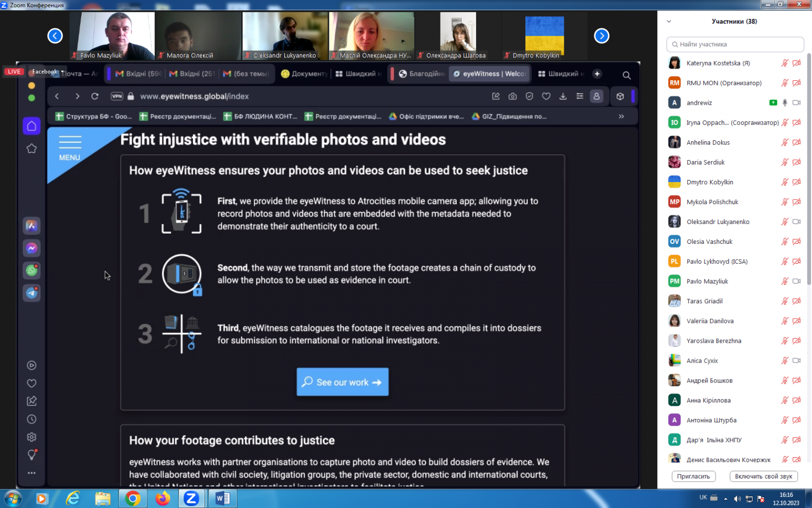The width and height of the screenshot is (812, 508).
Task: Open Opera sidebar home button
Action: click(x=31, y=126)
